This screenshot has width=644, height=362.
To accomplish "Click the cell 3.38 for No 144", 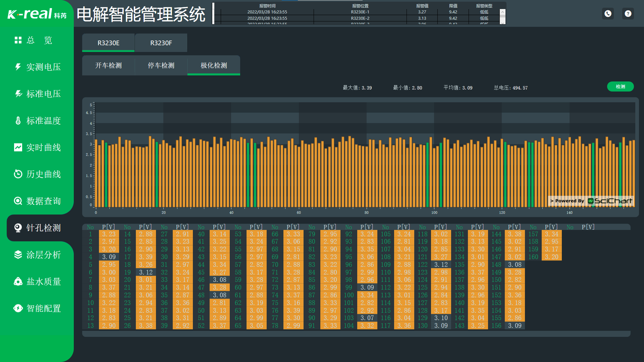I will click(515, 234).
